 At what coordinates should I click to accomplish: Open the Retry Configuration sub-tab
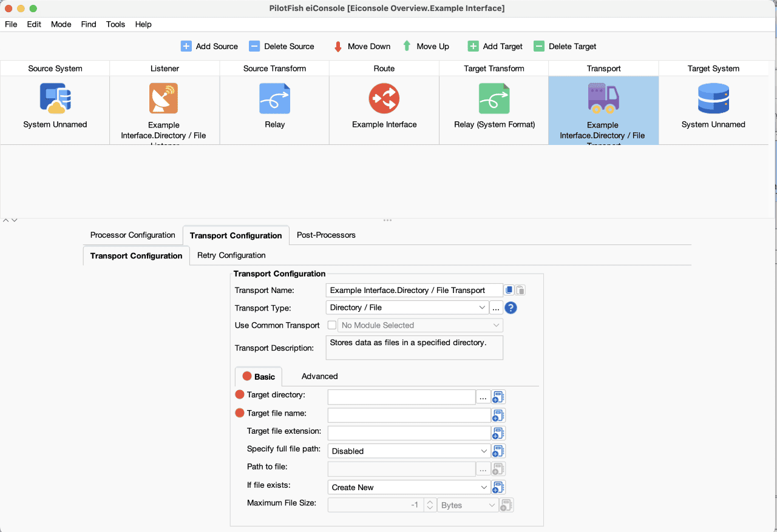231,255
